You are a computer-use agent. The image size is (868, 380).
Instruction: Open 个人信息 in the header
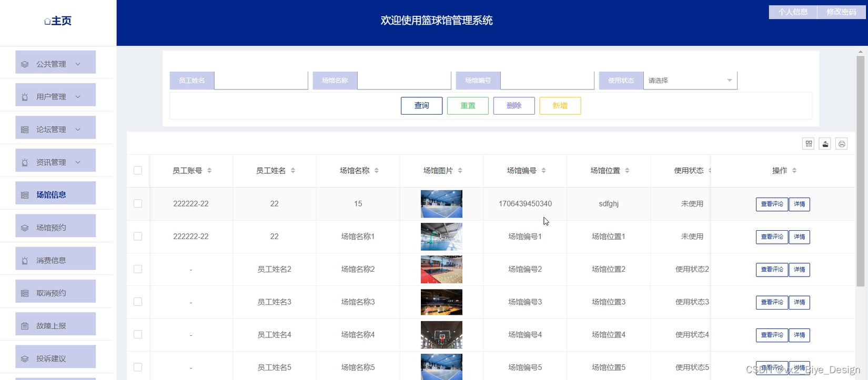[x=793, y=12]
